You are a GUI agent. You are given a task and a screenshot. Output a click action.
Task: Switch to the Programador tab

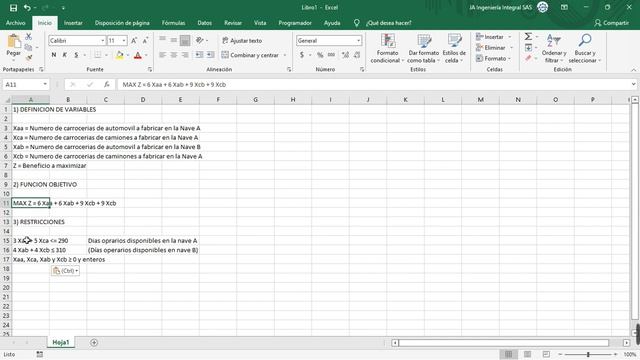coord(295,23)
